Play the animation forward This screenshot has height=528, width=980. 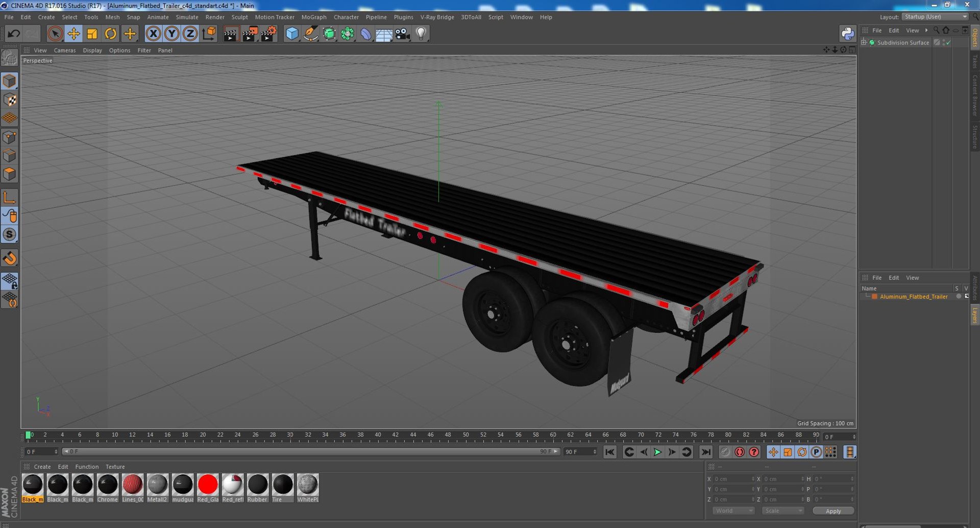pyautogui.click(x=657, y=452)
